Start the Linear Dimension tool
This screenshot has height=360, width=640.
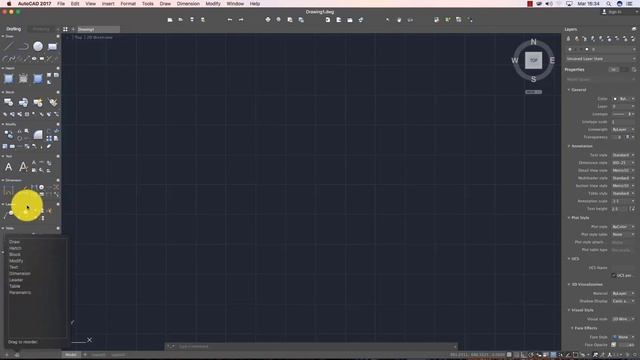[9, 190]
